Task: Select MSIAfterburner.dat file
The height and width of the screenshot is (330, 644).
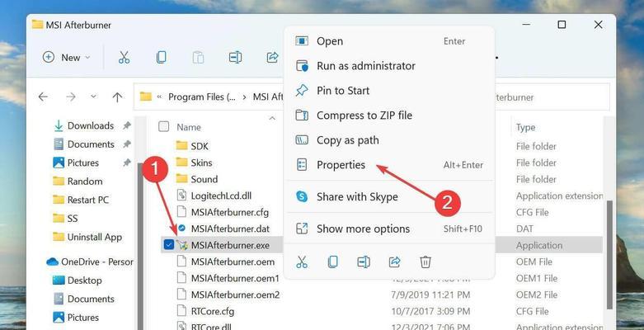Action: pos(230,229)
